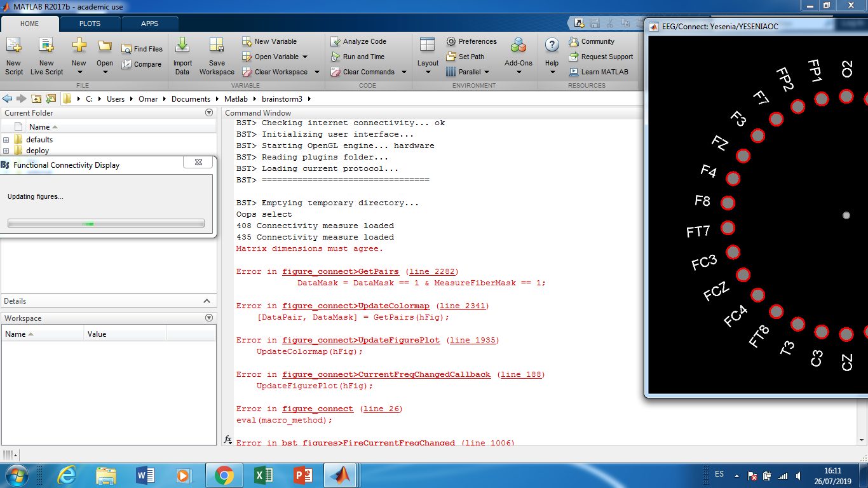The image size is (868, 488).
Task: Jump to line 2341 error link
Action: tap(463, 306)
